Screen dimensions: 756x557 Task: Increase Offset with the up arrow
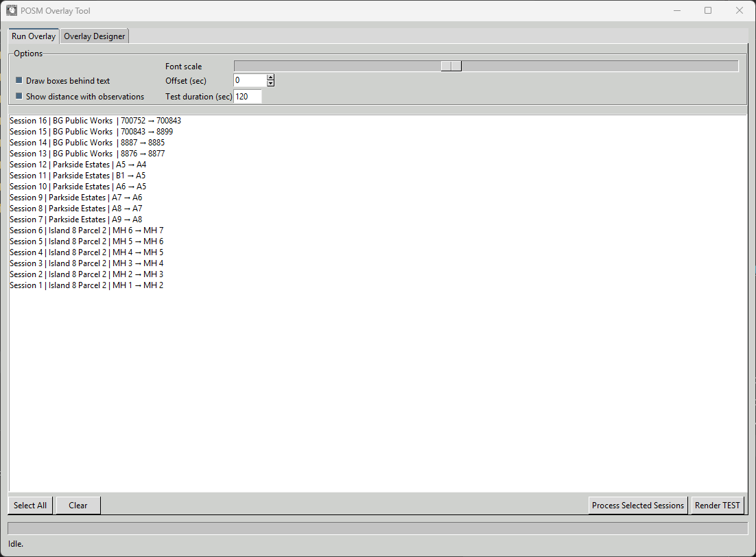[x=270, y=77]
